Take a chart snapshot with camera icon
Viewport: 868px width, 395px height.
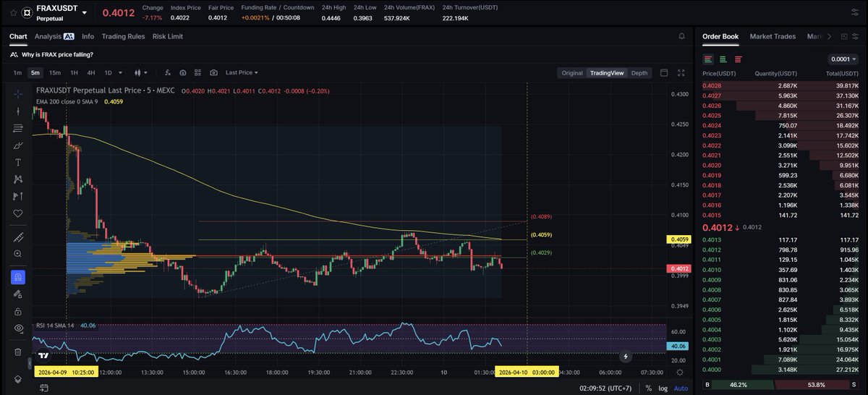click(213, 72)
